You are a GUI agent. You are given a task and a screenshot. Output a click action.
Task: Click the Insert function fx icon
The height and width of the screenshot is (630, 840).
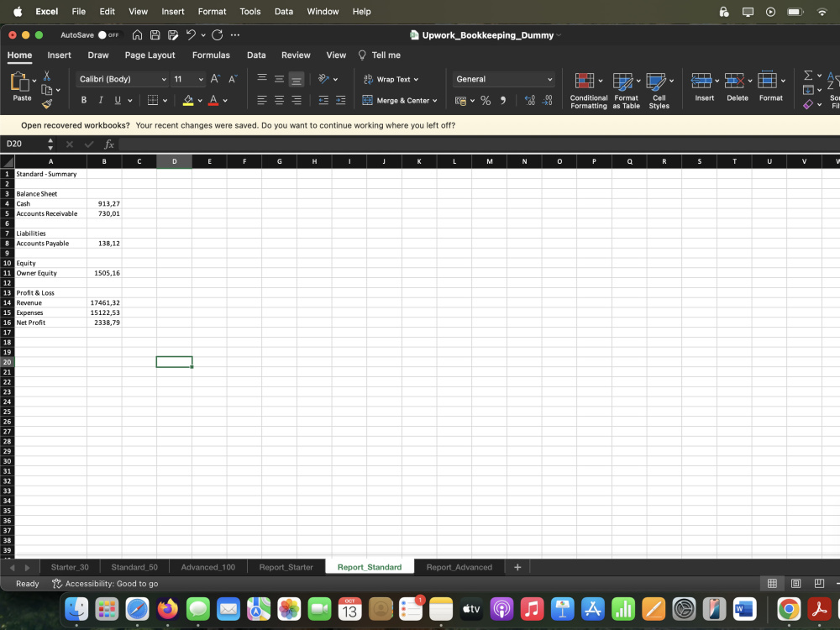pos(108,144)
